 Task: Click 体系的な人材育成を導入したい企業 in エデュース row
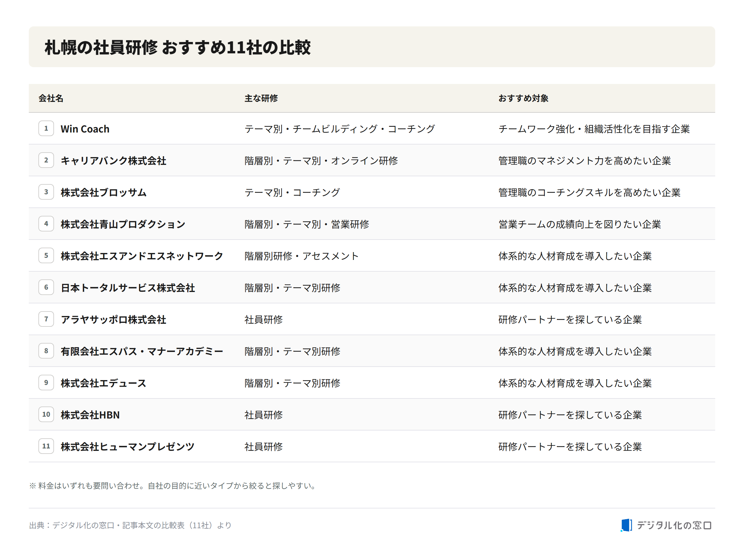[575, 383]
